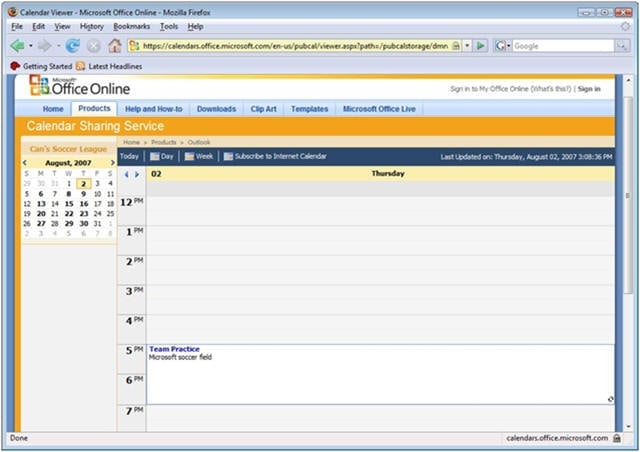Click Outlook in the breadcrumb trail
This screenshot has width=640, height=452.
(199, 143)
